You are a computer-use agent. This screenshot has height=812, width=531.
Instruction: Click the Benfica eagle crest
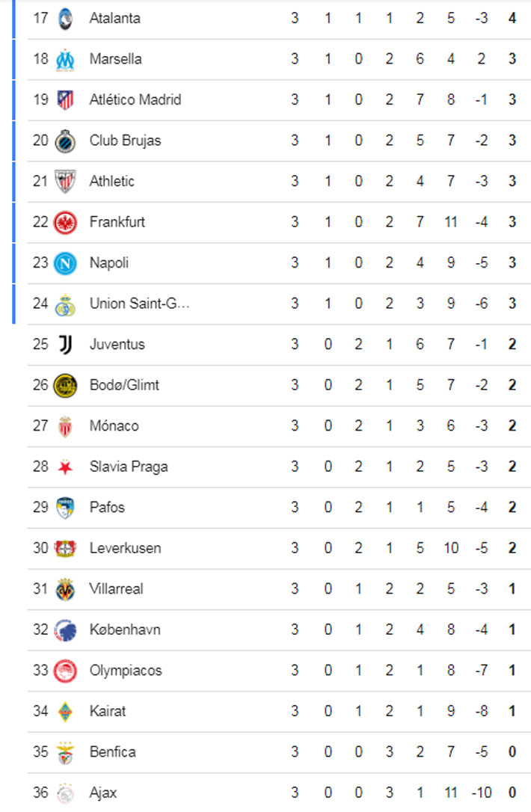66,752
